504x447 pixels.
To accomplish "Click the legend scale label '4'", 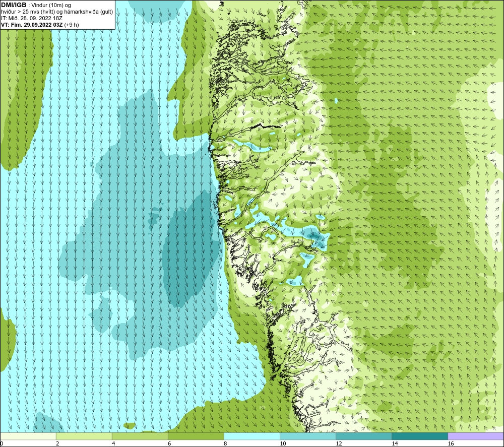I will pos(113,444).
